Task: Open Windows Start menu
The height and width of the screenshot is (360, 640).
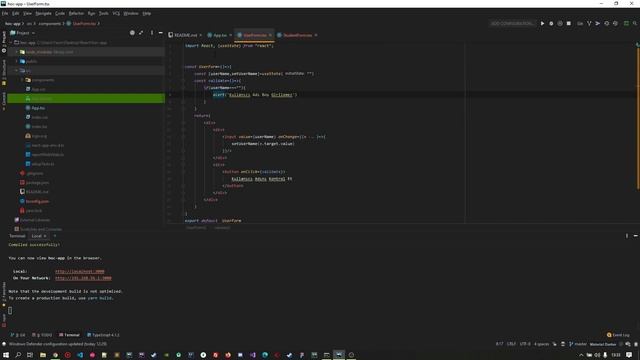Action: coord(6,355)
